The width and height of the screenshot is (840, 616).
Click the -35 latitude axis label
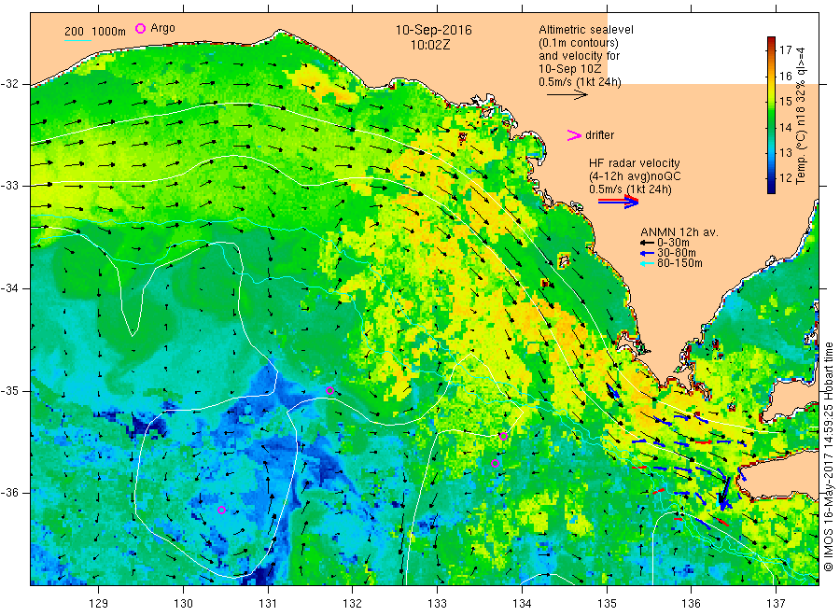click(x=9, y=391)
